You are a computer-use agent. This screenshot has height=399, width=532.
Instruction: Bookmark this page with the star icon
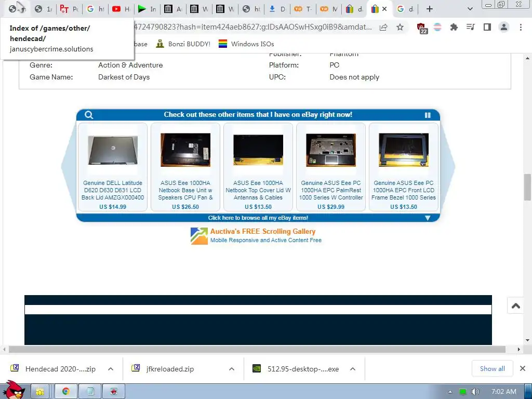click(x=400, y=28)
